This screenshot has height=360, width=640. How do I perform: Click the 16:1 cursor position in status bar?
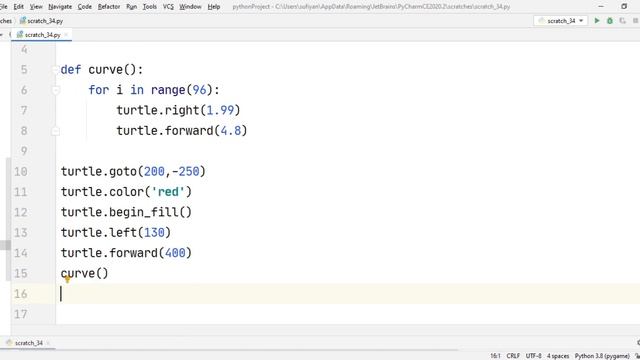click(495, 356)
